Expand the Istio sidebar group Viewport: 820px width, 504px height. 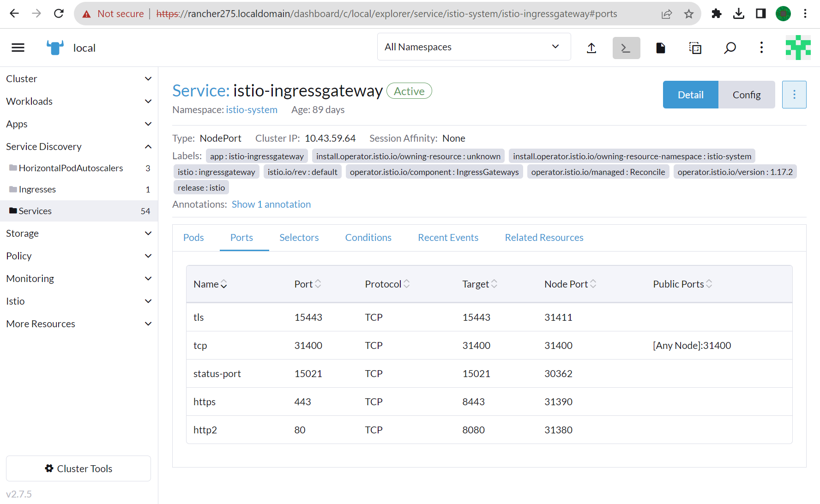pyautogui.click(x=78, y=301)
